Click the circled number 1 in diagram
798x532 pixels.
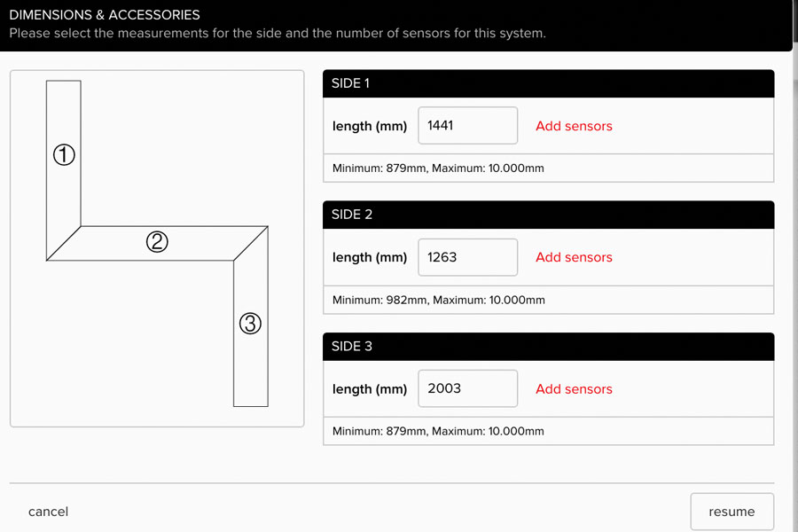(64, 155)
